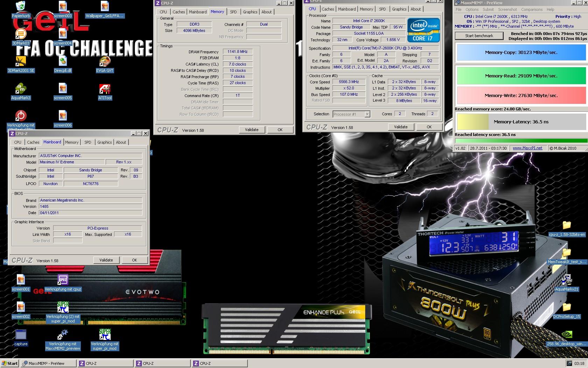Screen dimensions: 588x368
Task: Select Memory tab in Mainboard CPU-Z window
Action: click(x=72, y=142)
